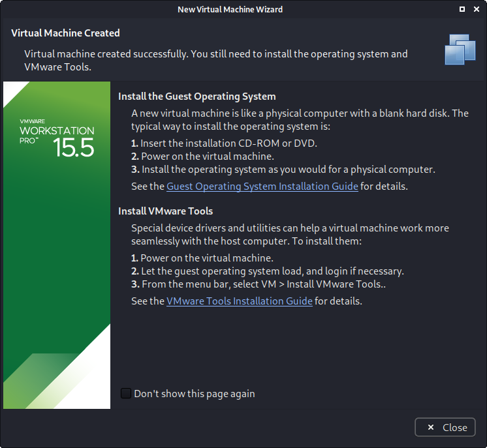Open the VMware Tools Installation Guide link
Image resolution: width=487 pixels, height=448 pixels.
[x=239, y=301]
